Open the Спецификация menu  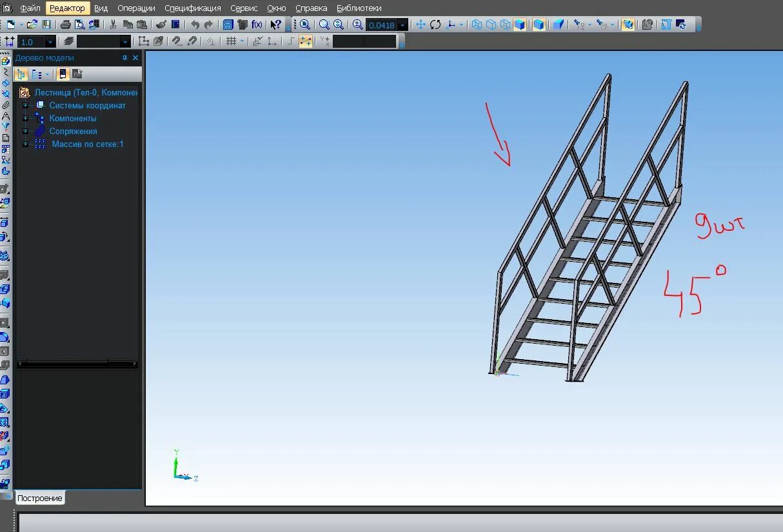[x=192, y=8]
